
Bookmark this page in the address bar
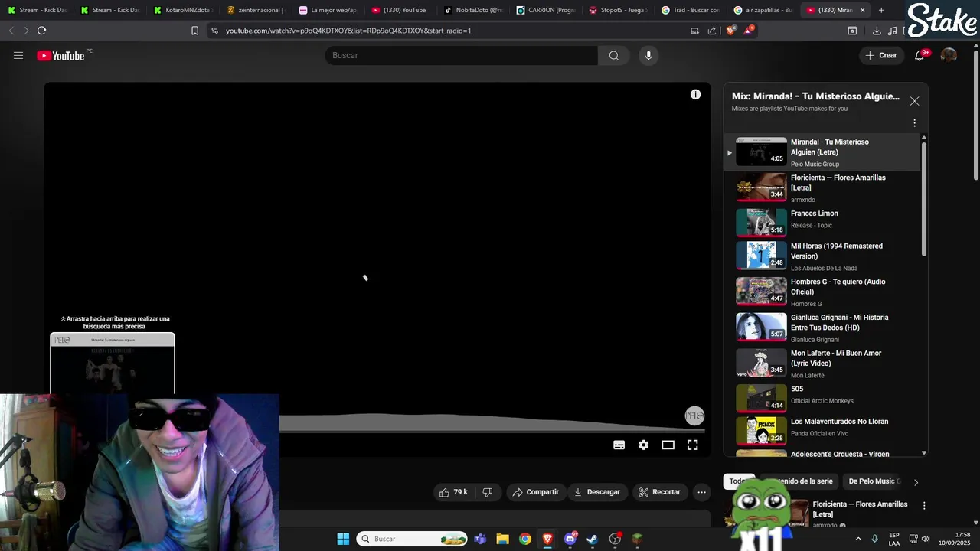pyautogui.click(x=194, y=31)
